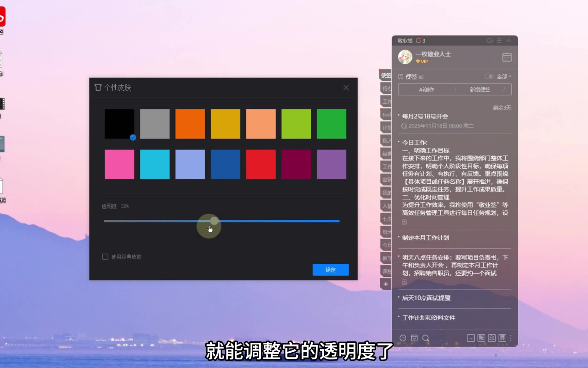Collapse the note panel with up chevron
Screen dimensions: 588x368
tap(509, 41)
